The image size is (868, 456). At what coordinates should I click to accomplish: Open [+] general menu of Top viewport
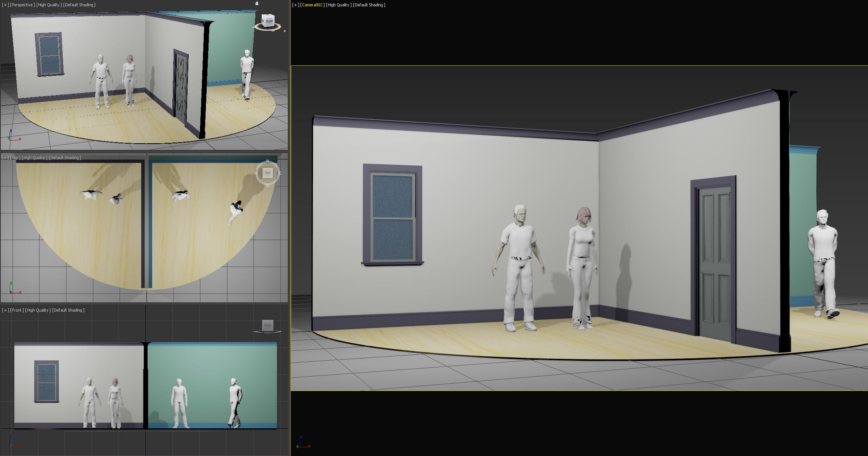pos(5,158)
